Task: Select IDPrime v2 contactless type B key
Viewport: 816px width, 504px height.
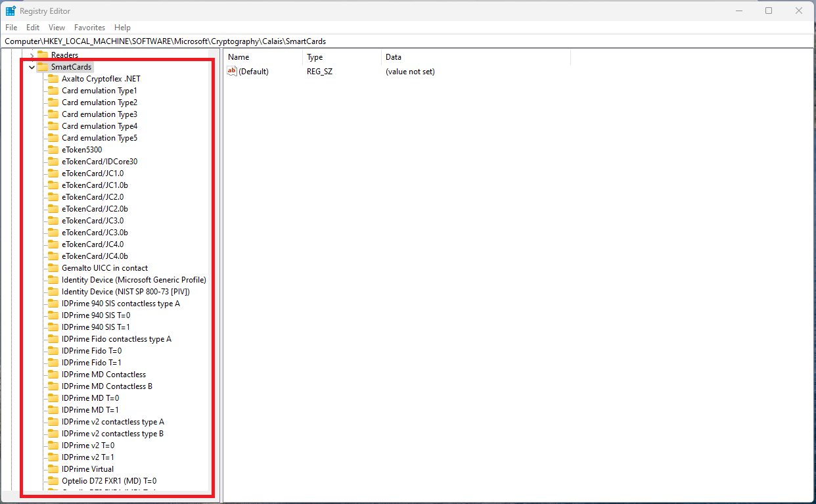Action: point(112,434)
